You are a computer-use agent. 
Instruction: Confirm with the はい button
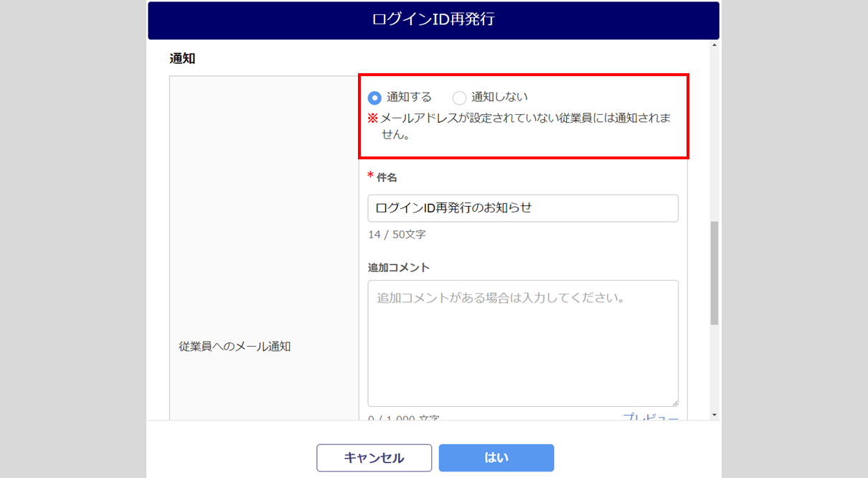coord(496,458)
